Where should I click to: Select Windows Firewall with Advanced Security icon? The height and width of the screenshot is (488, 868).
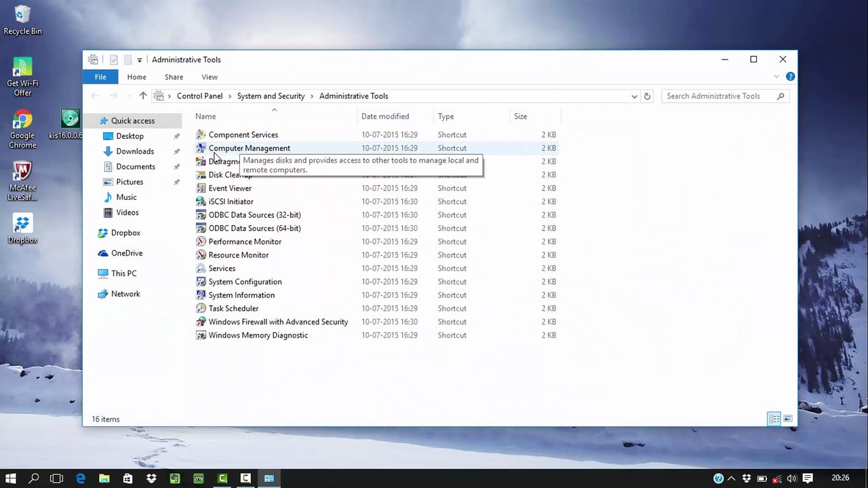coord(201,322)
